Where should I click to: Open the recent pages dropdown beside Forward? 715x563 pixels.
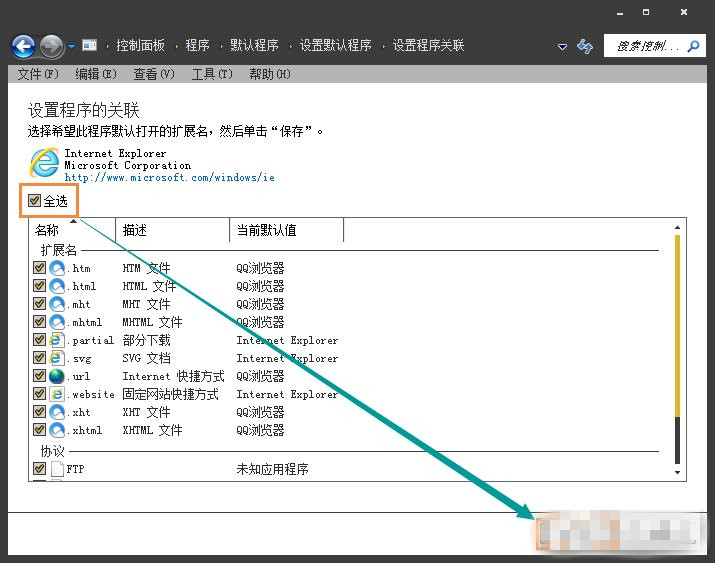(x=72, y=46)
